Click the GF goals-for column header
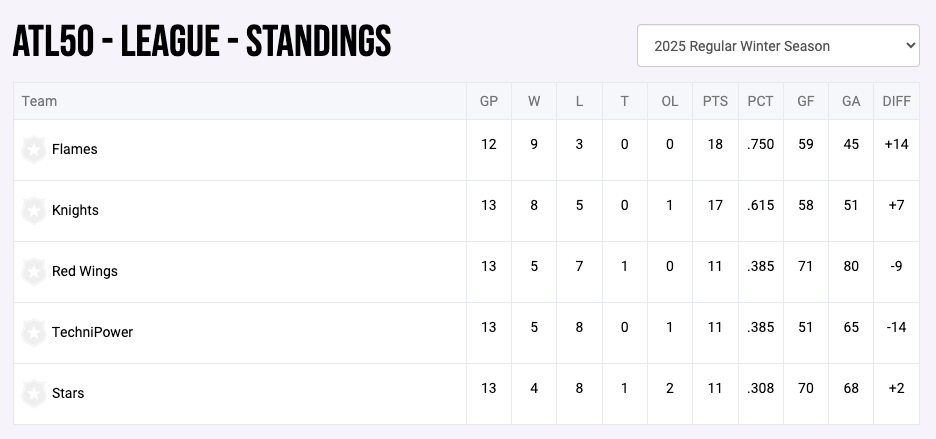 (x=805, y=101)
